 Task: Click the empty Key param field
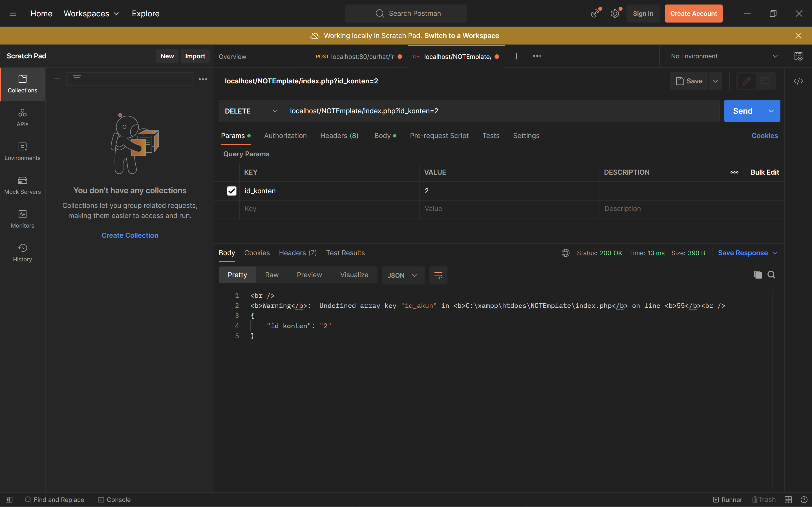pos(329,208)
